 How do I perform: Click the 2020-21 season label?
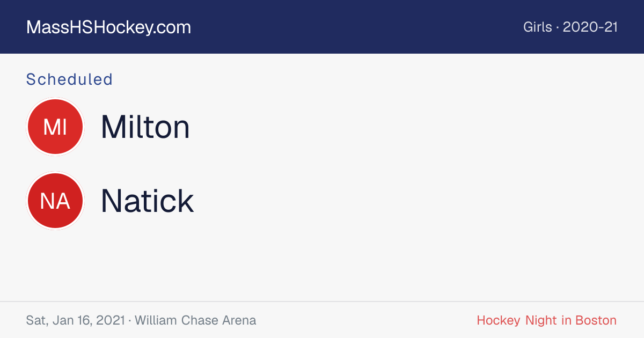click(x=590, y=27)
